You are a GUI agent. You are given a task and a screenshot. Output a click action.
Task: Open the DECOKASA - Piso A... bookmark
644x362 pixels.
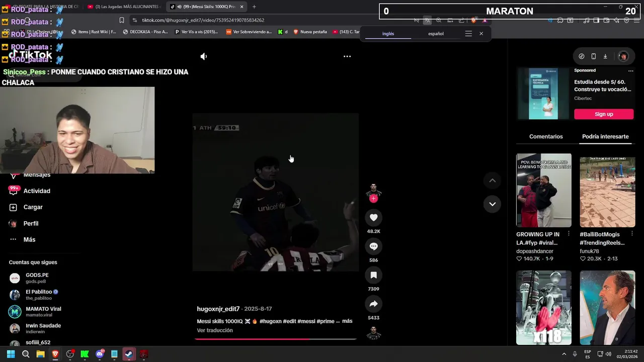coord(145,32)
